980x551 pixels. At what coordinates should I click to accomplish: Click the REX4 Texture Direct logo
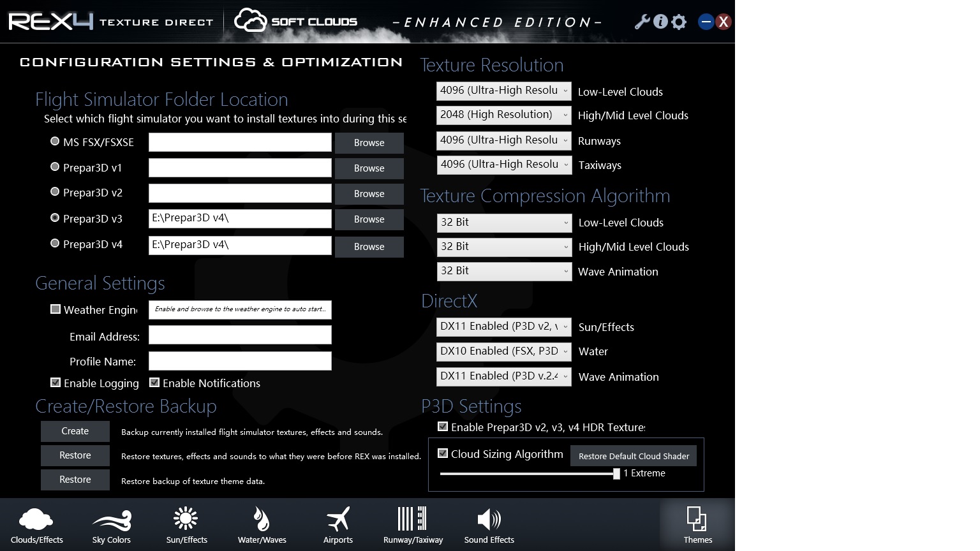click(110, 21)
